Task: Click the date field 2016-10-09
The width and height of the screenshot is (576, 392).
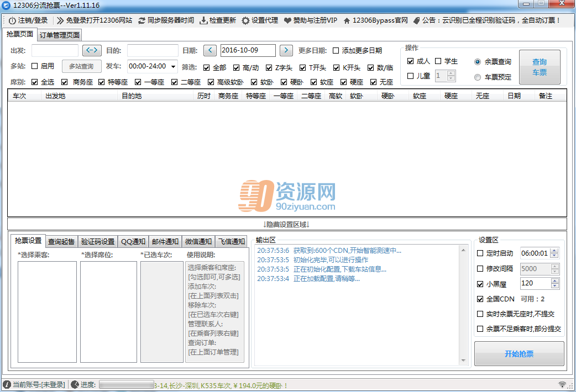Action: click(248, 50)
